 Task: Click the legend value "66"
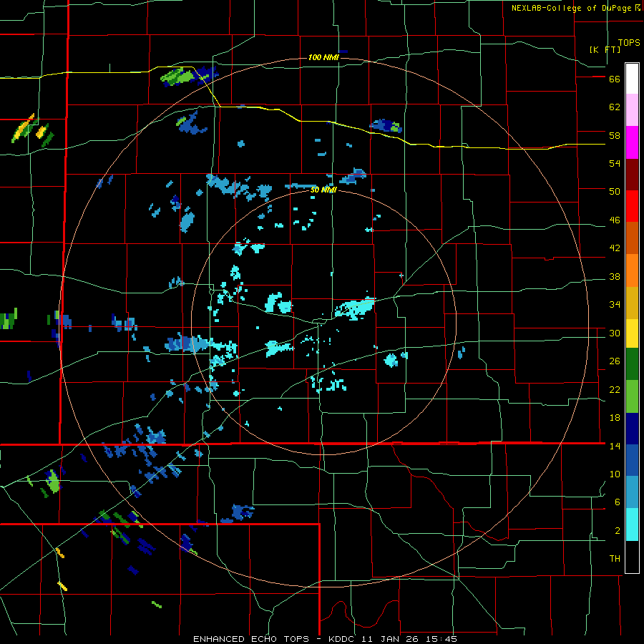pyautogui.click(x=615, y=79)
